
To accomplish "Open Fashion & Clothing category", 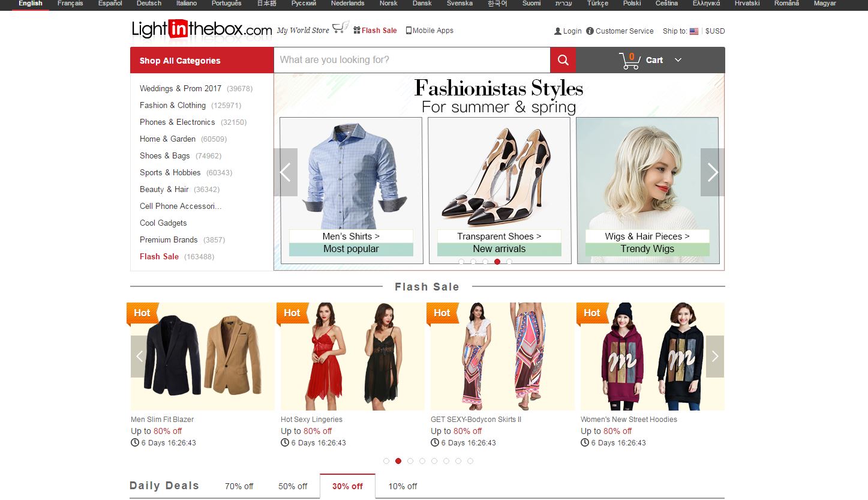I will (173, 105).
